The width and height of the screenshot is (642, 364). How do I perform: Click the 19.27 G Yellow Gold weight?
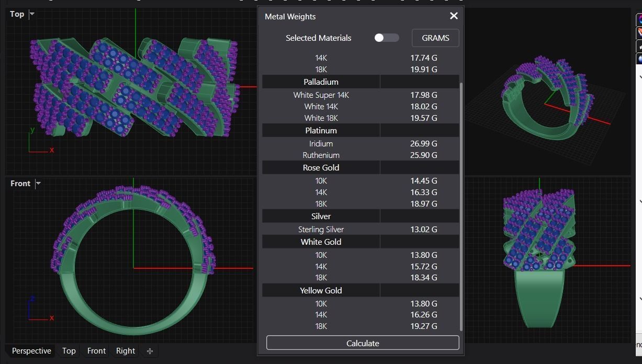423,326
